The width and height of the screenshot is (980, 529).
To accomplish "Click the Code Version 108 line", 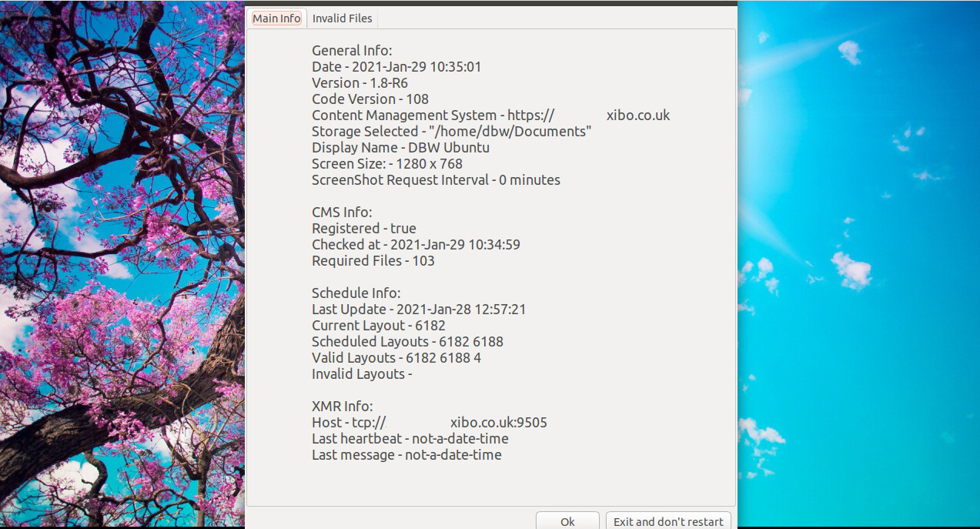I will click(370, 99).
